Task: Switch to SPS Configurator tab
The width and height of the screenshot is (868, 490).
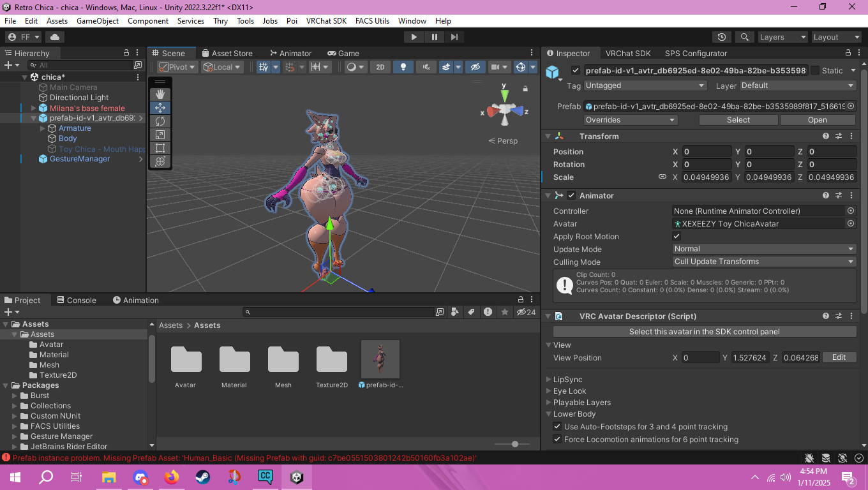Action: pyautogui.click(x=696, y=53)
